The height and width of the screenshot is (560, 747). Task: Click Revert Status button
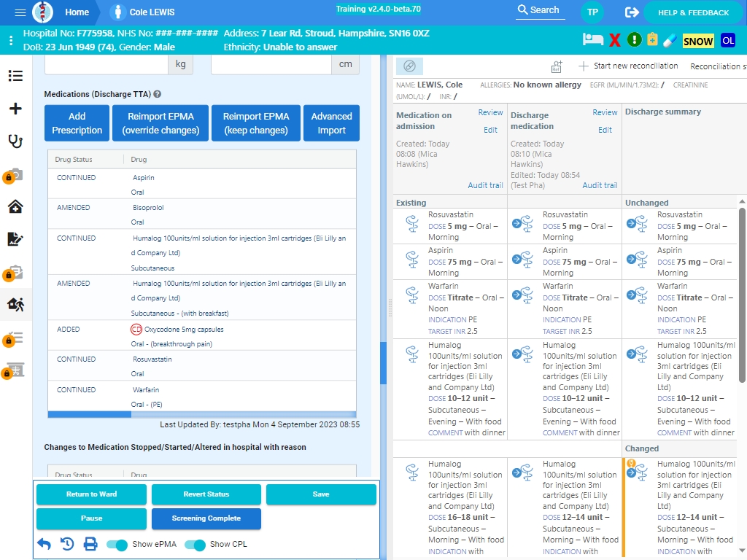click(206, 494)
